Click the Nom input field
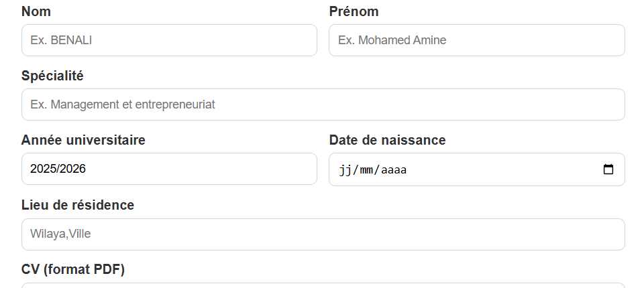Viewport: 644px width, 288px height. tap(169, 40)
